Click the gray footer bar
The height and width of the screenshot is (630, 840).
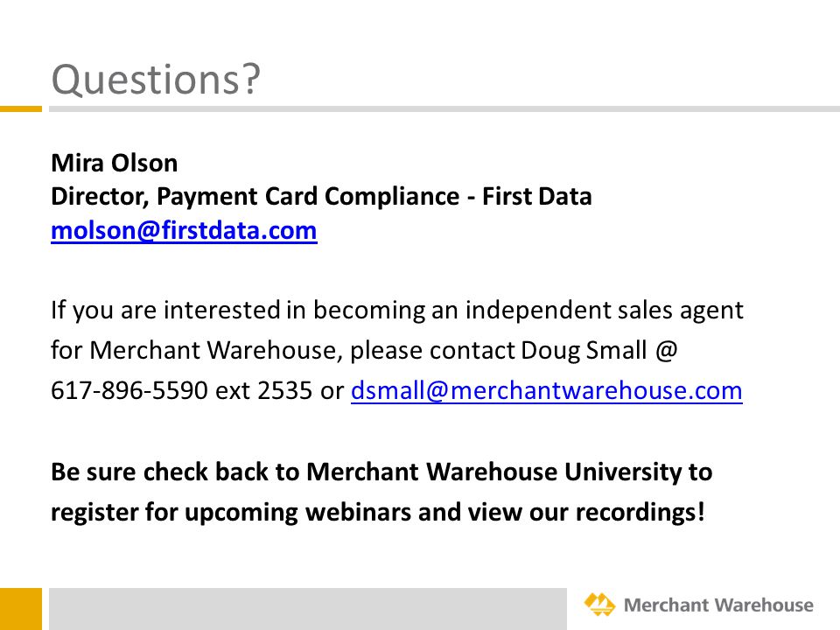(x=308, y=609)
